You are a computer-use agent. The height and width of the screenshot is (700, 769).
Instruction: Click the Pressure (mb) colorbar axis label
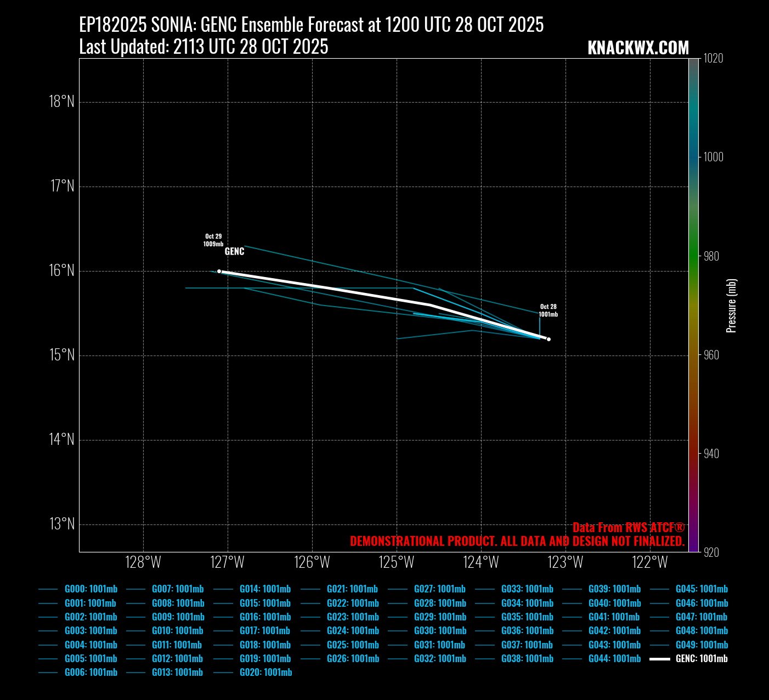pos(731,306)
